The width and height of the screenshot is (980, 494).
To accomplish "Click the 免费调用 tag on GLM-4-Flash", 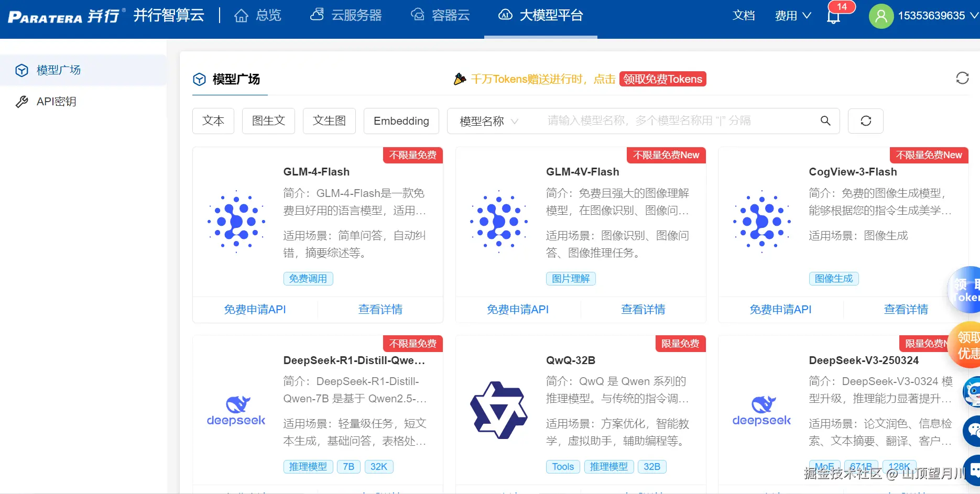I will (308, 279).
